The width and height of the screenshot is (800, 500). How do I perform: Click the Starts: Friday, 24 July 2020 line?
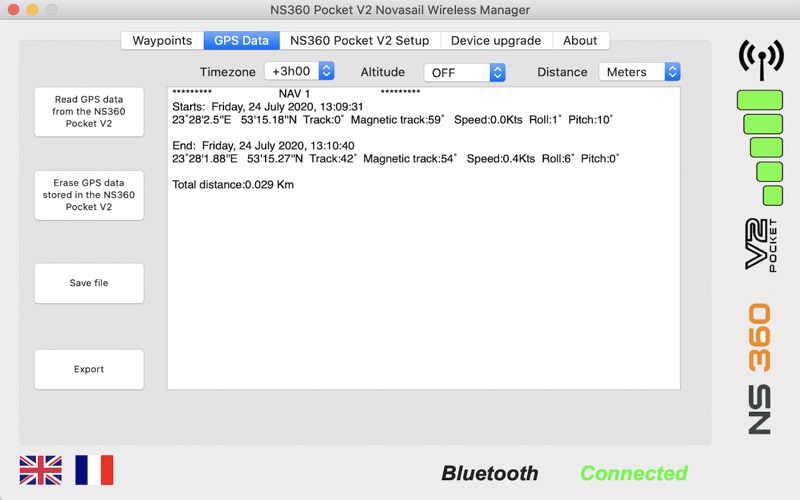[267, 107]
